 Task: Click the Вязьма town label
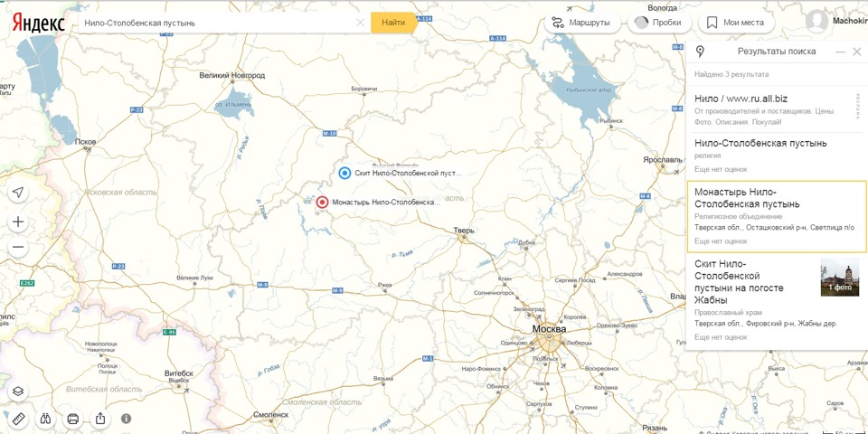coord(382,379)
